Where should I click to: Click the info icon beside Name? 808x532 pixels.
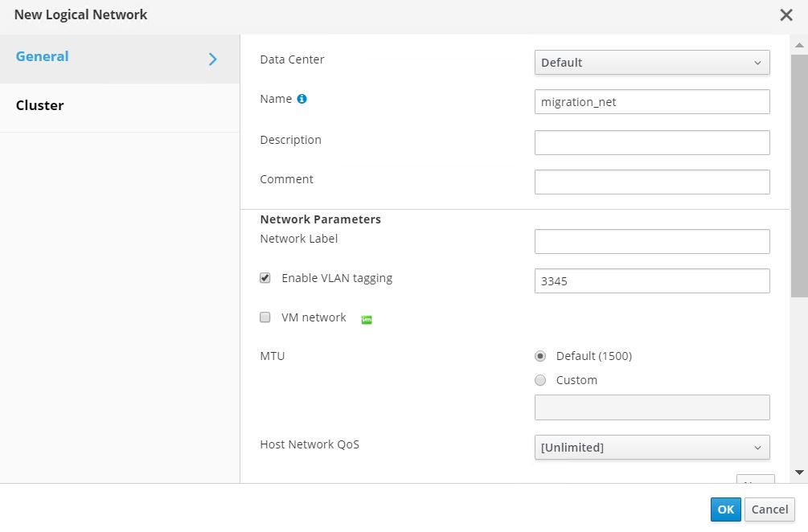pyautogui.click(x=301, y=99)
